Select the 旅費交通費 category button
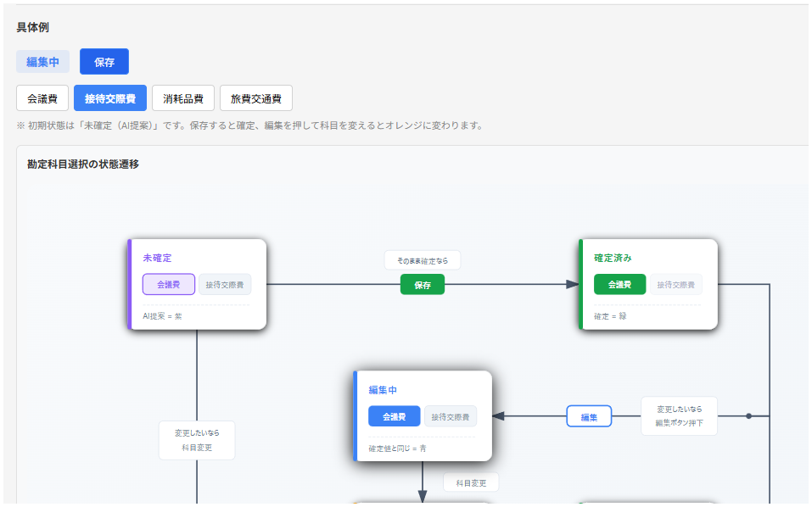This screenshot has height=507, width=812. pos(255,97)
